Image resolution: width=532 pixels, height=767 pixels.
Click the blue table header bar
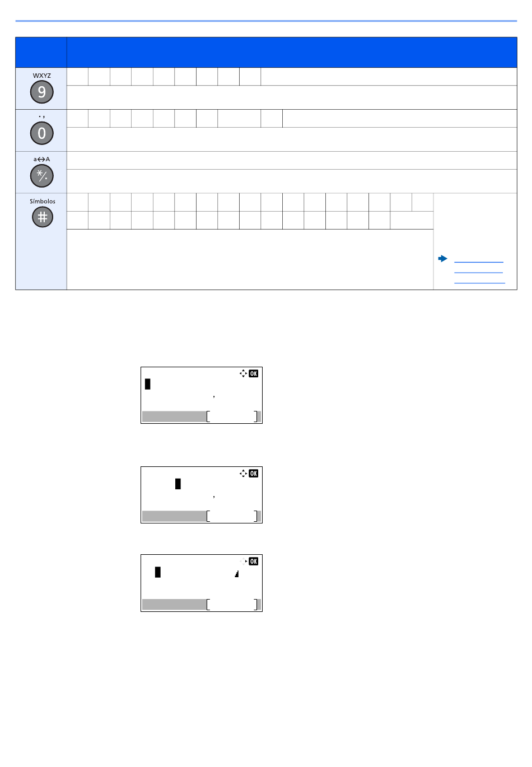(x=266, y=53)
